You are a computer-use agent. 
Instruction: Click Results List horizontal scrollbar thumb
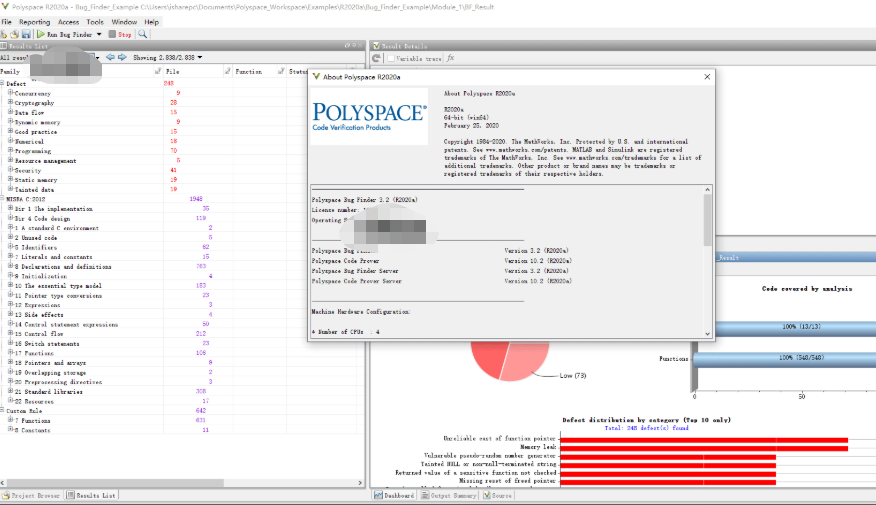[116, 482]
